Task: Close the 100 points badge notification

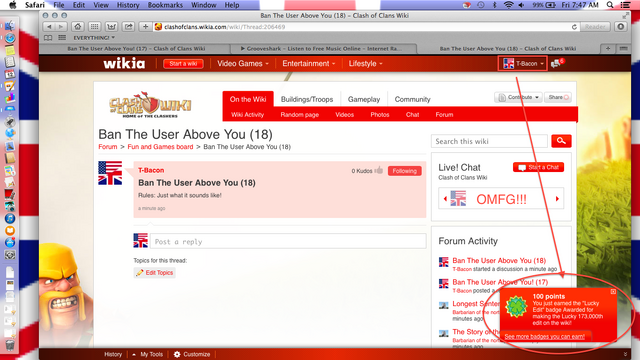Action: (x=613, y=291)
